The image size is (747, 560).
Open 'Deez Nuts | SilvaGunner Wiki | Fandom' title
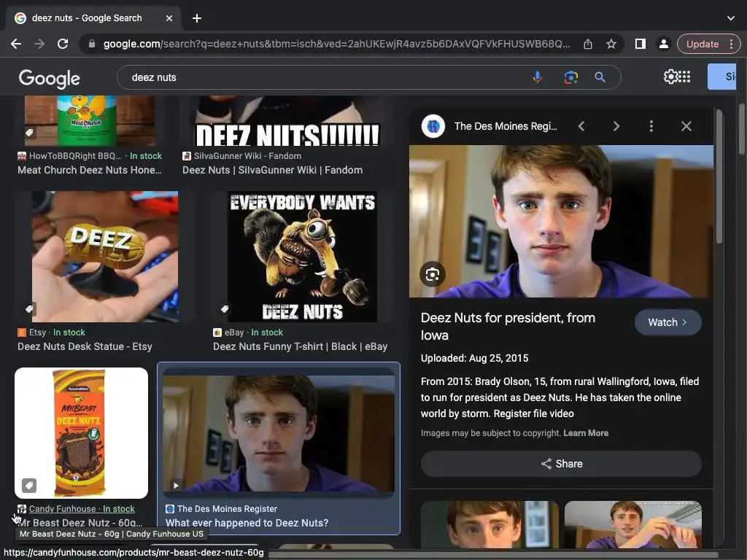(x=273, y=170)
